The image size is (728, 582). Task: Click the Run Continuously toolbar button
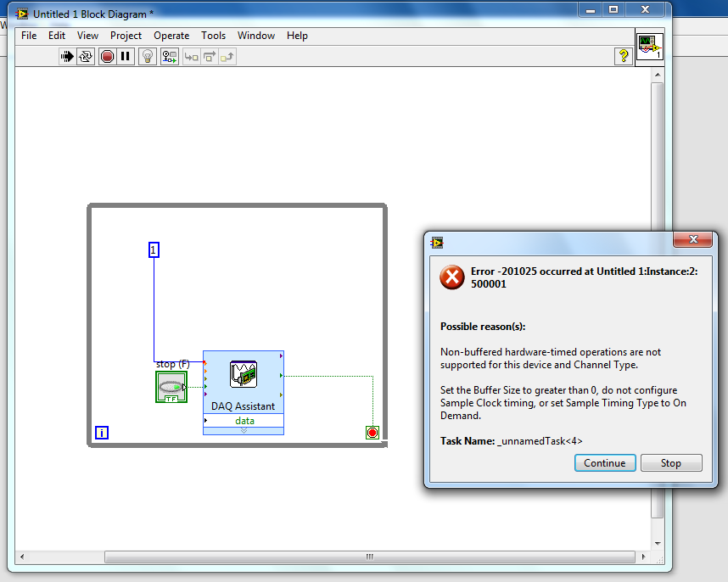(86, 57)
